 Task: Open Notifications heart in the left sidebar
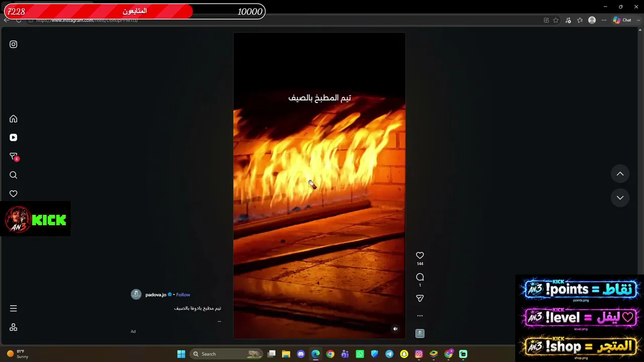[14, 194]
